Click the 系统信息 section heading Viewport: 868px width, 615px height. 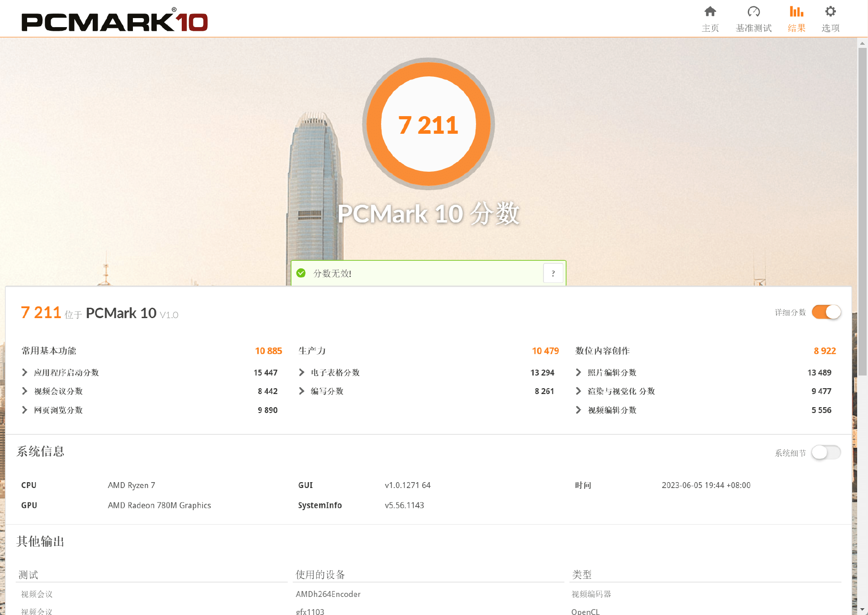[x=40, y=451]
